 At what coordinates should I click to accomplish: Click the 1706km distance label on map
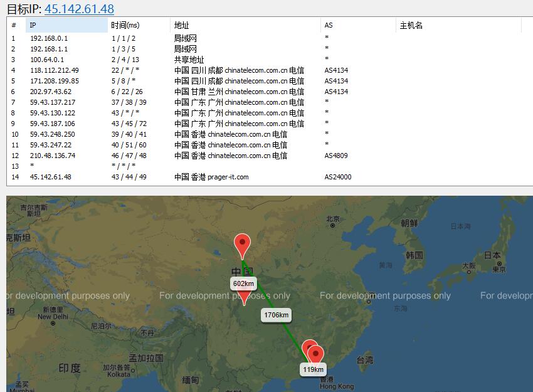tap(277, 315)
